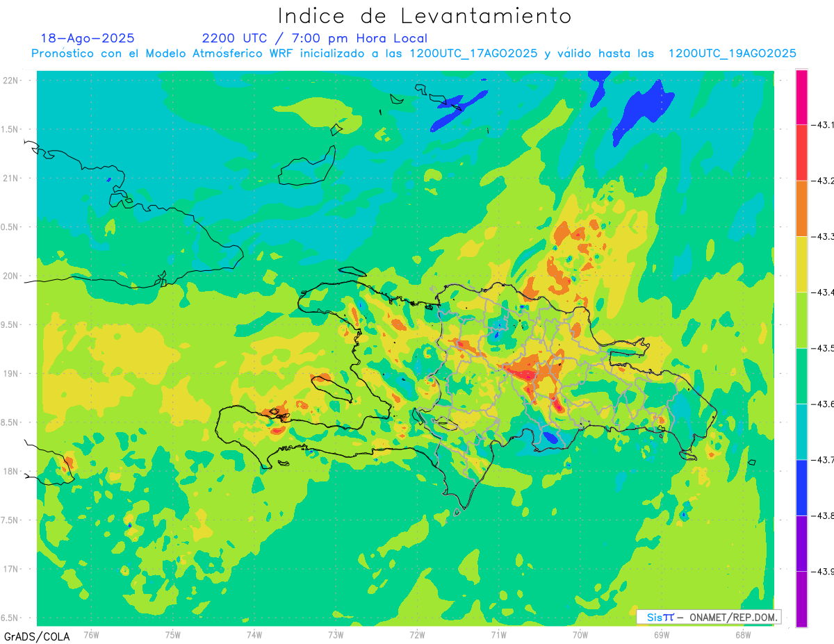The height and width of the screenshot is (644, 834).
Task: Select the indigo legend band above -43.9
Action: [801, 543]
